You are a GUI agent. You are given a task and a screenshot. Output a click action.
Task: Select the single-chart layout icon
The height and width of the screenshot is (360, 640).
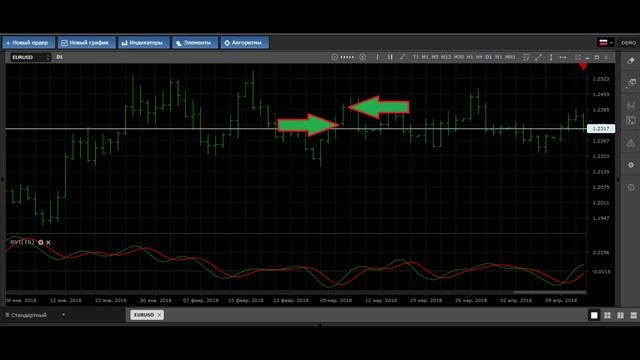[x=594, y=315]
